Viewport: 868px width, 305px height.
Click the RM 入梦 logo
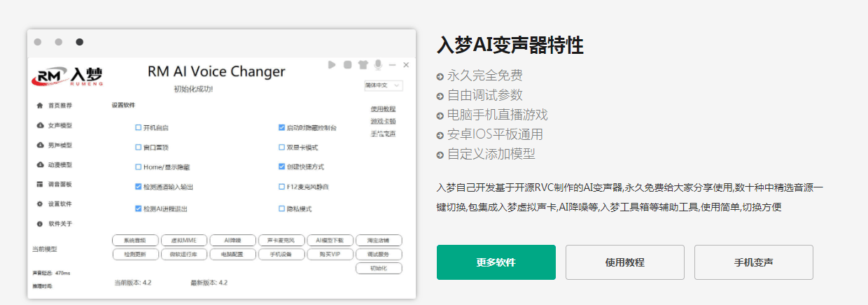[68, 76]
